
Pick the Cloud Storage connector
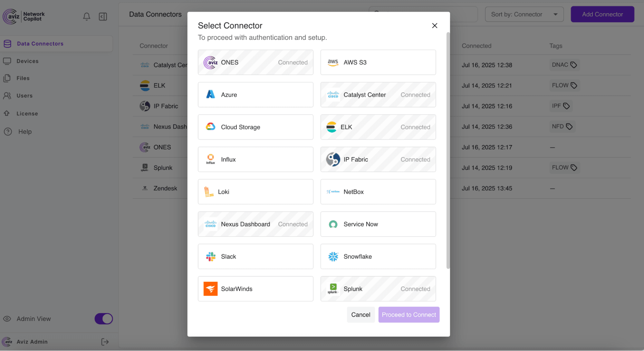pos(255,127)
